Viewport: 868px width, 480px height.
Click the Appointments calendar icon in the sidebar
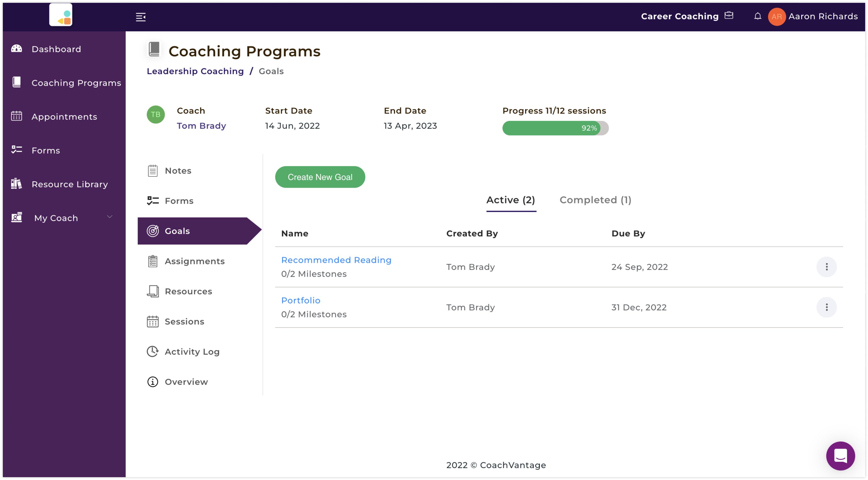tap(16, 116)
